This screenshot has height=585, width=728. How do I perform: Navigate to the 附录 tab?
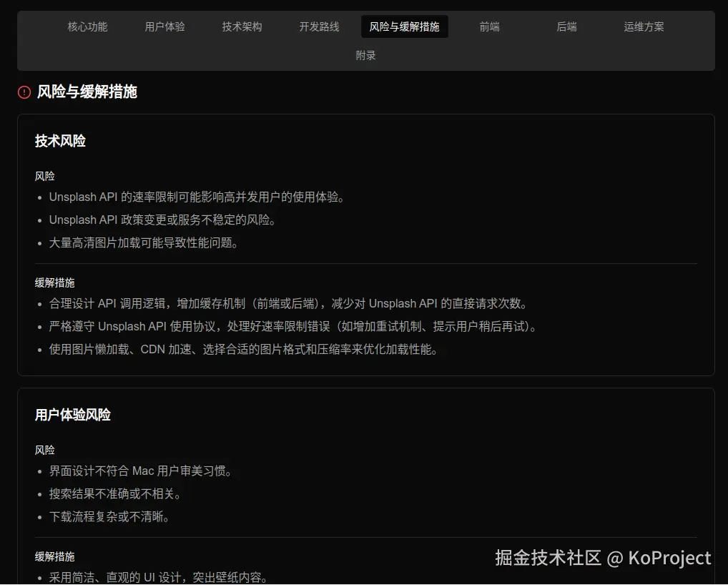[365, 54]
